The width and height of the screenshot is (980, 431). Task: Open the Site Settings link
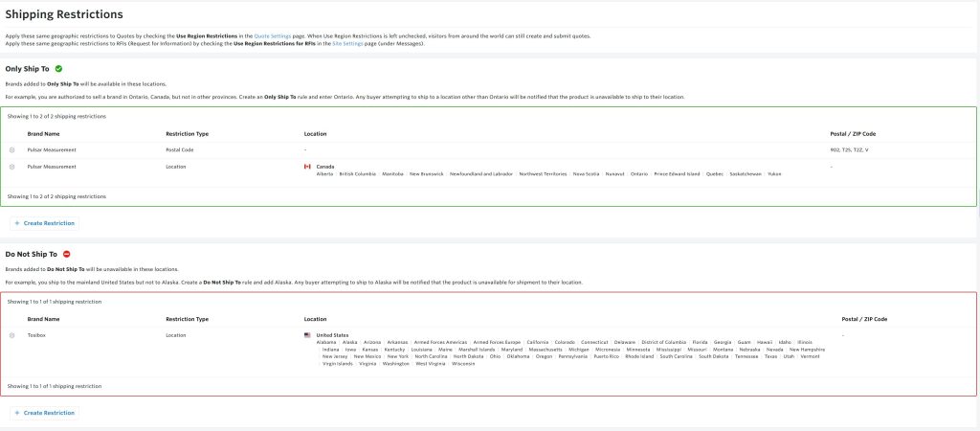click(350, 44)
